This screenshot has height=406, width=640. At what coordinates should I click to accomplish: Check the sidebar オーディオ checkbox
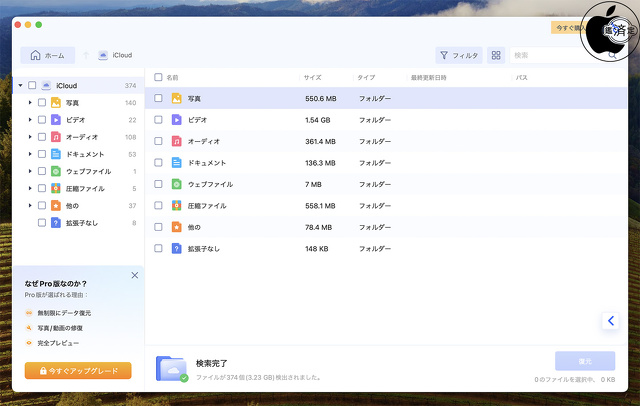[42, 137]
